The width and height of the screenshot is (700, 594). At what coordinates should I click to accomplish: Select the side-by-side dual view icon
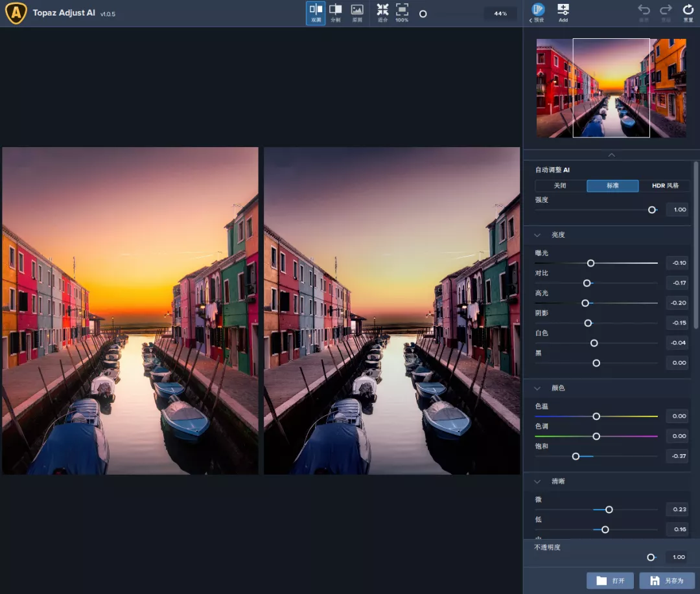[x=316, y=12]
